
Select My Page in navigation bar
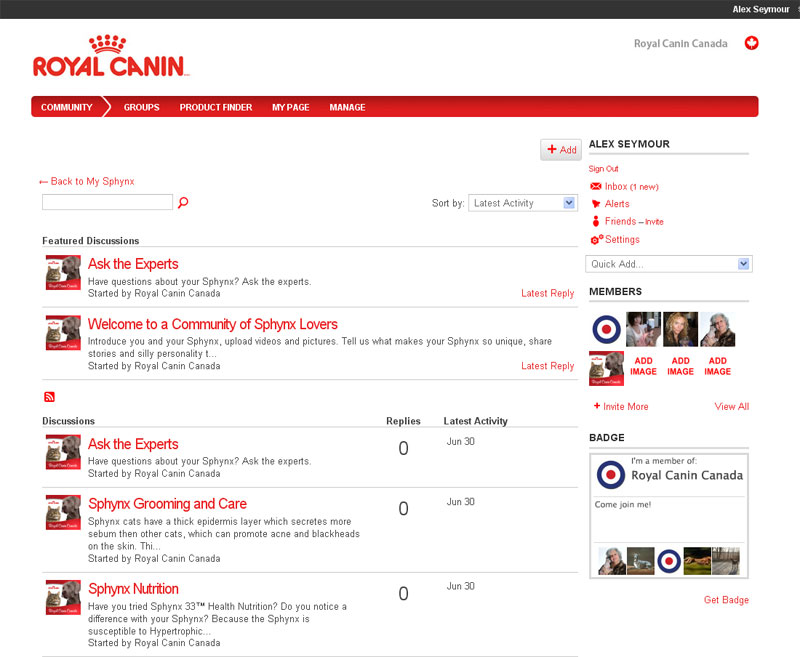click(x=290, y=107)
